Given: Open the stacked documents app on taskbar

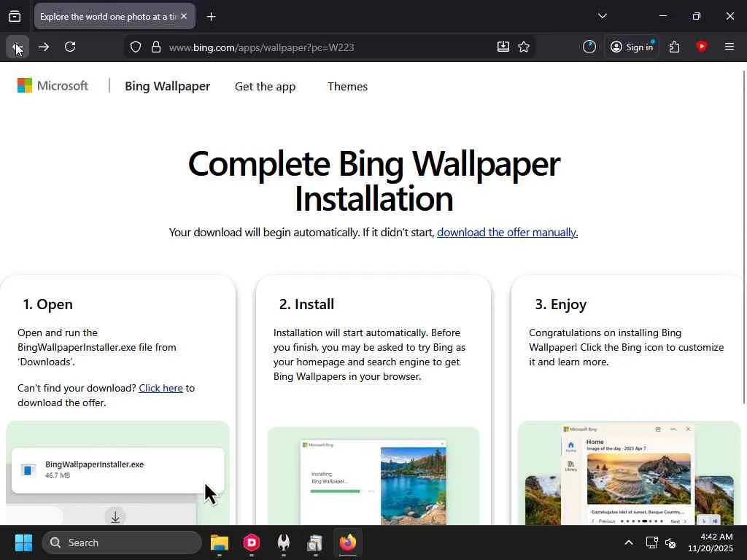Looking at the screenshot, I should point(315,542).
